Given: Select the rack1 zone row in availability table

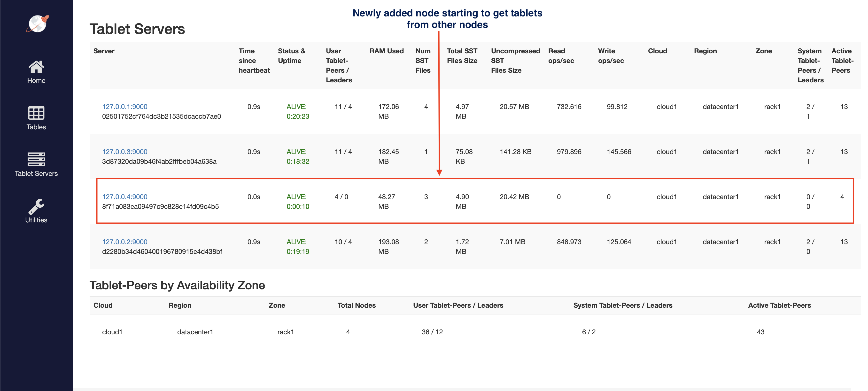Looking at the screenshot, I should pos(285,332).
